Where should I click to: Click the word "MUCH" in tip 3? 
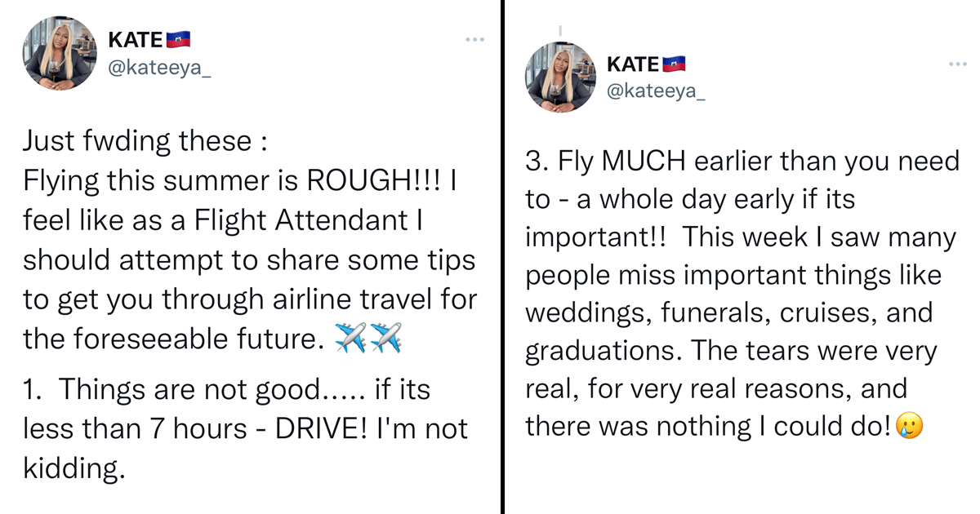[x=643, y=162]
